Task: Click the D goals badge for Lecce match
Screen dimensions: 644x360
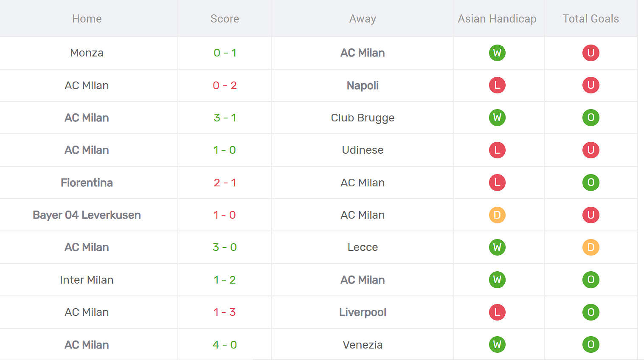Action: point(591,247)
